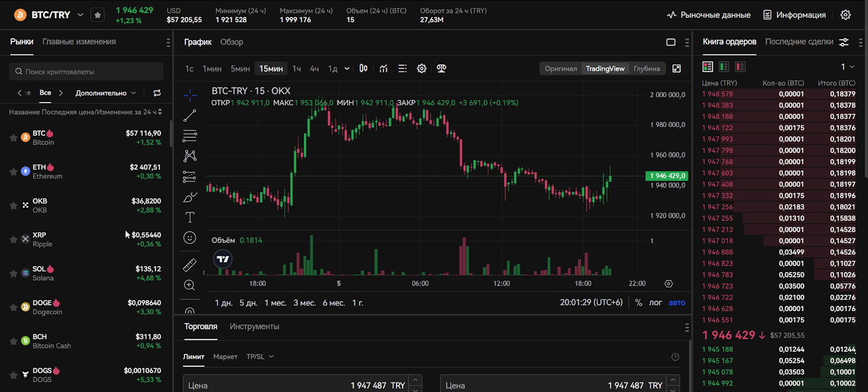The width and height of the screenshot is (868, 392).
Task: Select the Все category tab
Action: tap(45, 93)
